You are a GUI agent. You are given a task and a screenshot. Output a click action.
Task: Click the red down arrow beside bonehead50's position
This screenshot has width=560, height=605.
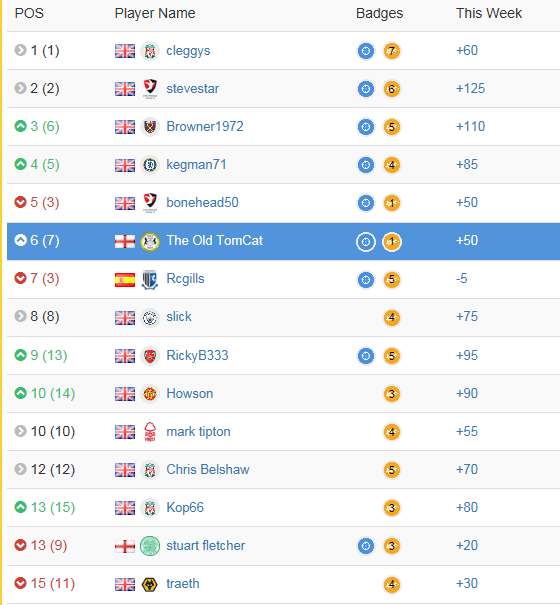[x=20, y=202]
